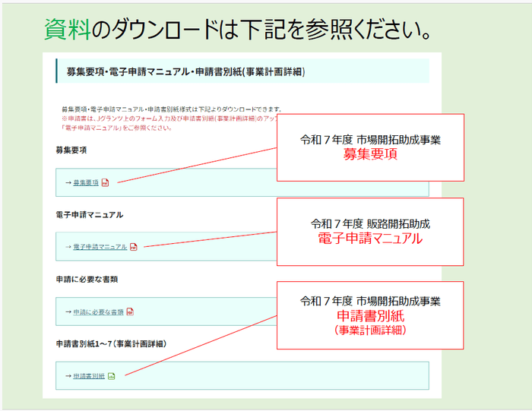Open the 申請に必要な書類 link
532x411 pixels.
tap(98, 311)
